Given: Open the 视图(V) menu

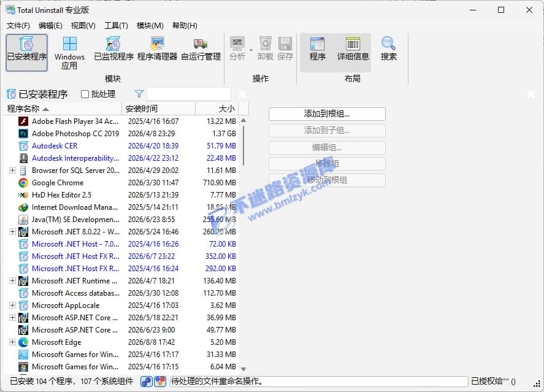Looking at the screenshot, I should tap(83, 26).
